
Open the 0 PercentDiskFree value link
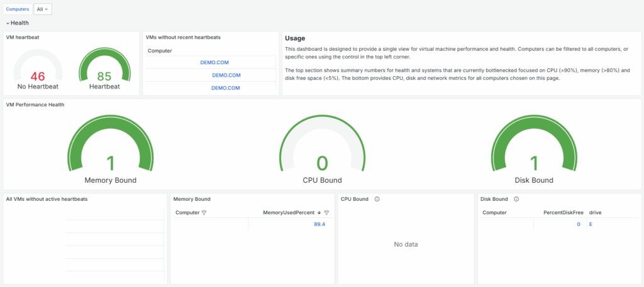pos(579,224)
